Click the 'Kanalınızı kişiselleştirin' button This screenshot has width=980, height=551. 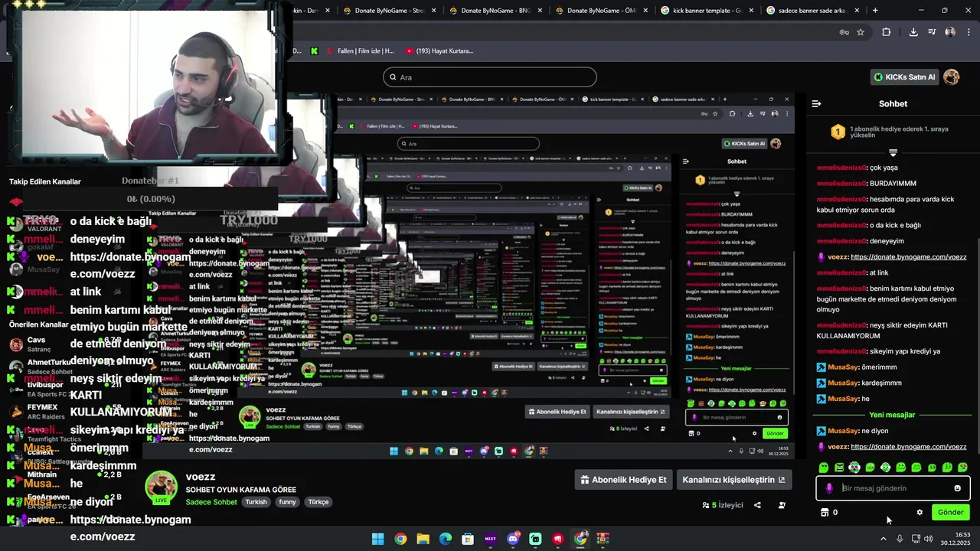(x=733, y=480)
